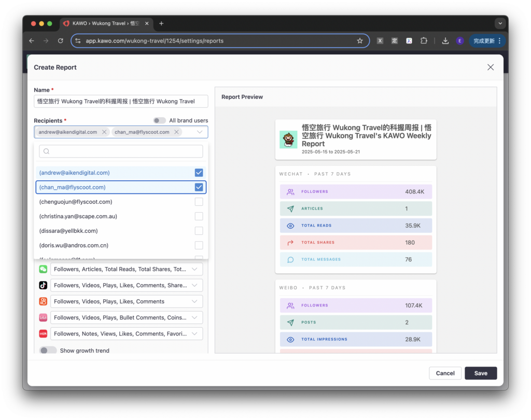The image size is (531, 420).
Task: Collapse the Recipients dropdown chevron
Action: (200, 132)
